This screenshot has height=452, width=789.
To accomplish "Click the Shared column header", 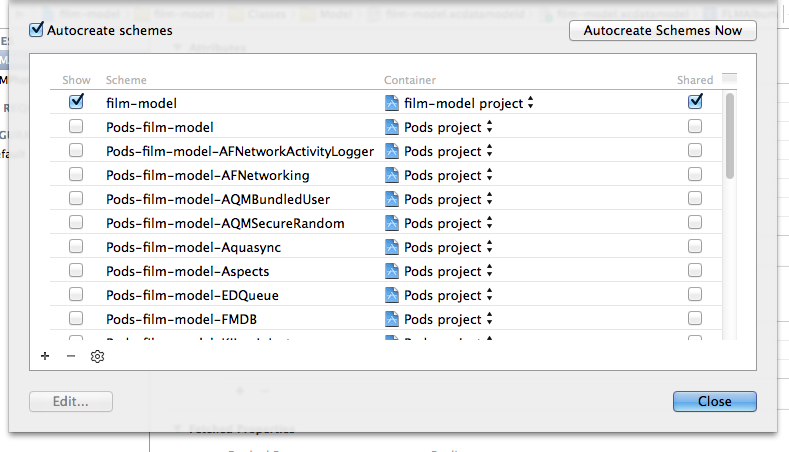I will click(x=695, y=80).
